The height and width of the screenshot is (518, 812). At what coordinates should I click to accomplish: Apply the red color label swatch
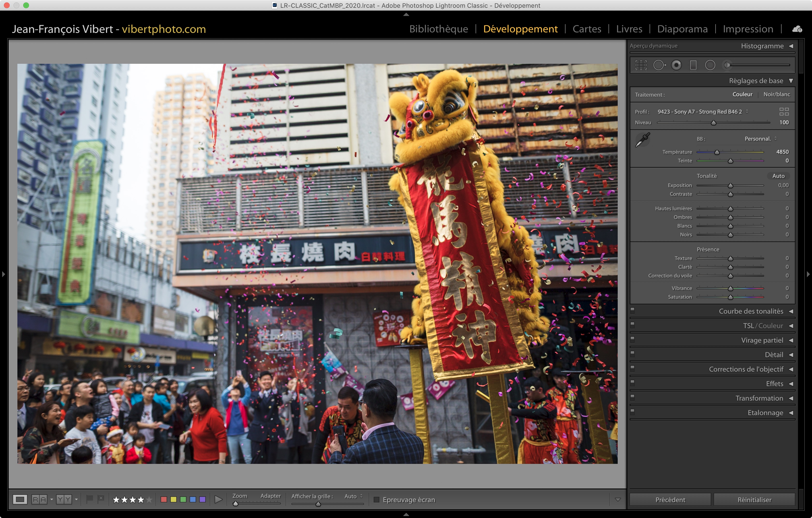point(164,499)
